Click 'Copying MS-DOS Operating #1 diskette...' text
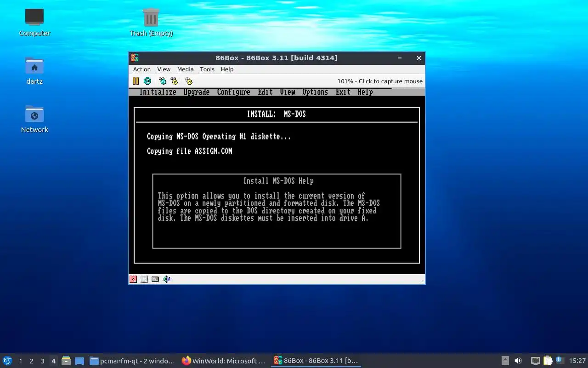Screen dimensions: 588x368 tap(219, 137)
